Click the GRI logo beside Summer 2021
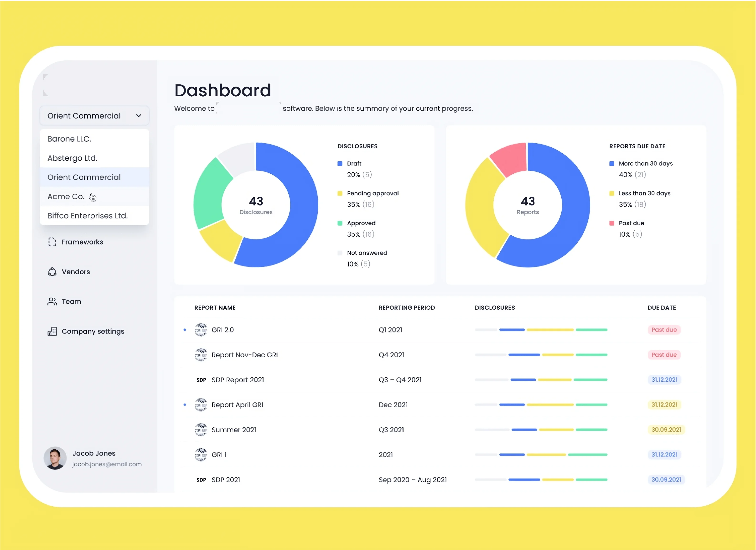The height and width of the screenshot is (550, 756). (201, 430)
